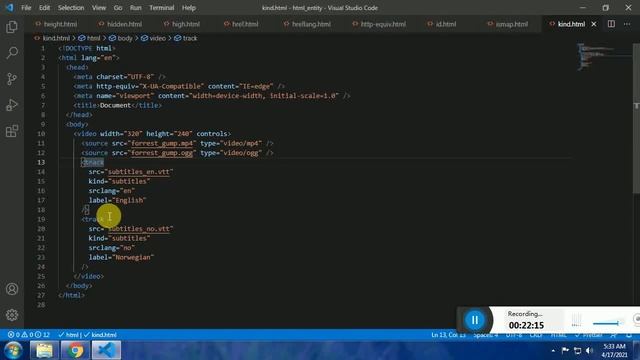This screenshot has width=640, height=360.
Task: Adjust the recorder volume slider
Action: (607, 323)
